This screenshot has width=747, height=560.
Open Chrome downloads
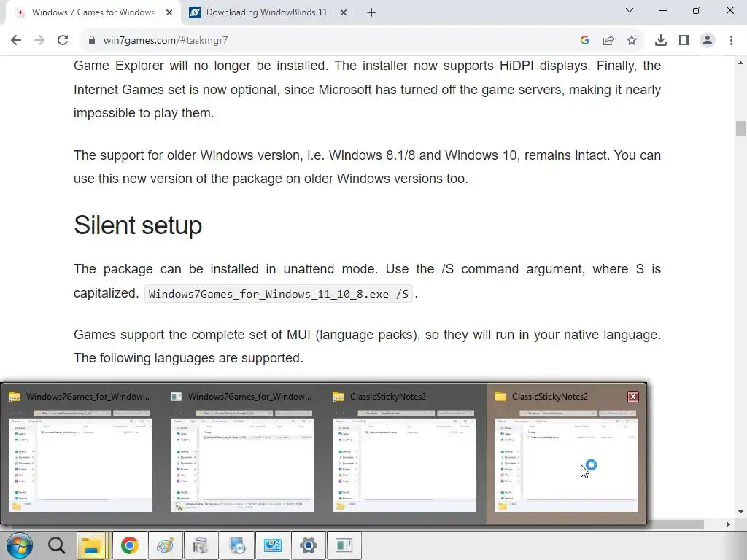[661, 41]
